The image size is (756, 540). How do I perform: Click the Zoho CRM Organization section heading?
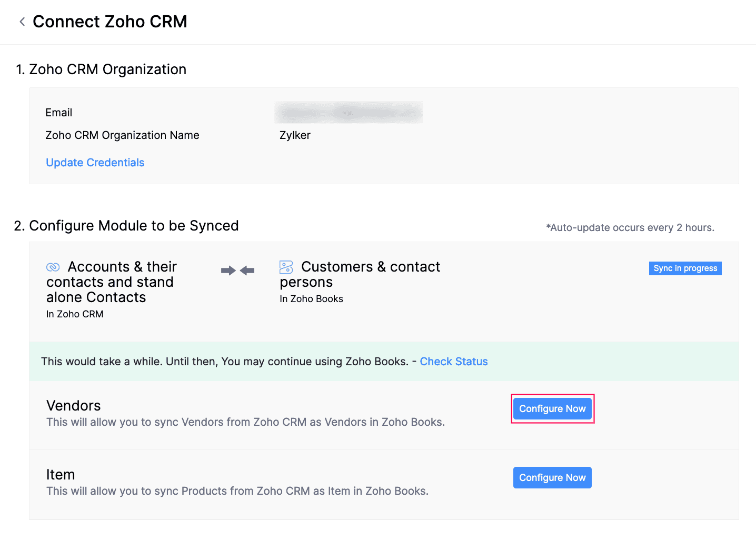point(107,69)
